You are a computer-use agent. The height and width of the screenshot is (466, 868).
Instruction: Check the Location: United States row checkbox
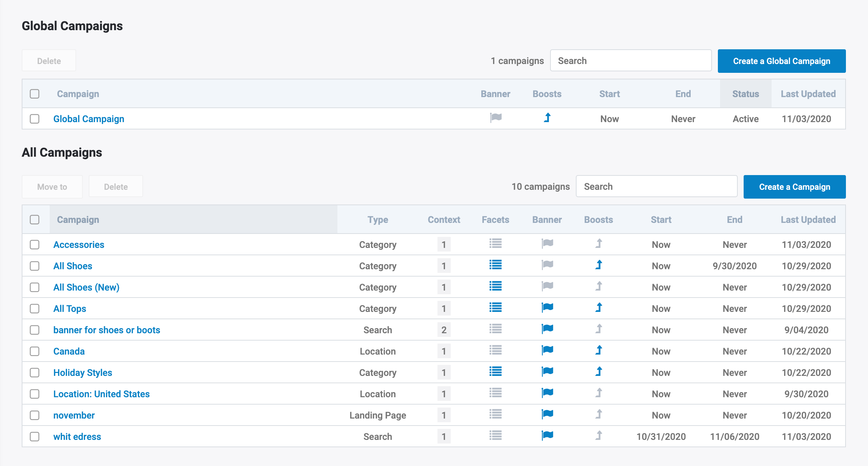(x=35, y=394)
